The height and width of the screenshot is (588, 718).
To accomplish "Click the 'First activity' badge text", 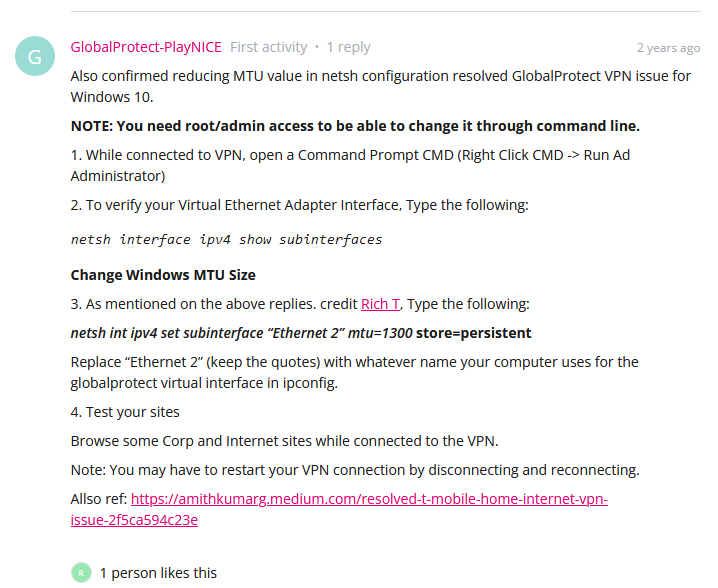I will [268, 47].
